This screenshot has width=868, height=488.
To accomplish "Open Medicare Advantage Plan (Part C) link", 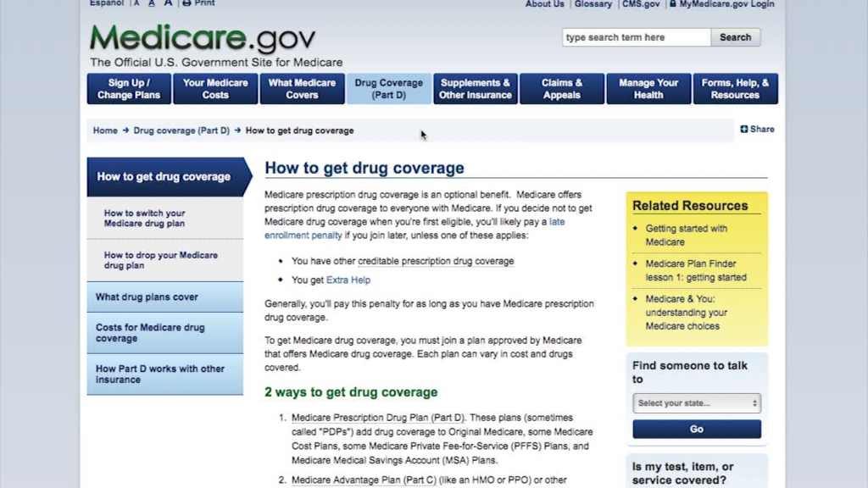I will (364, 480).
